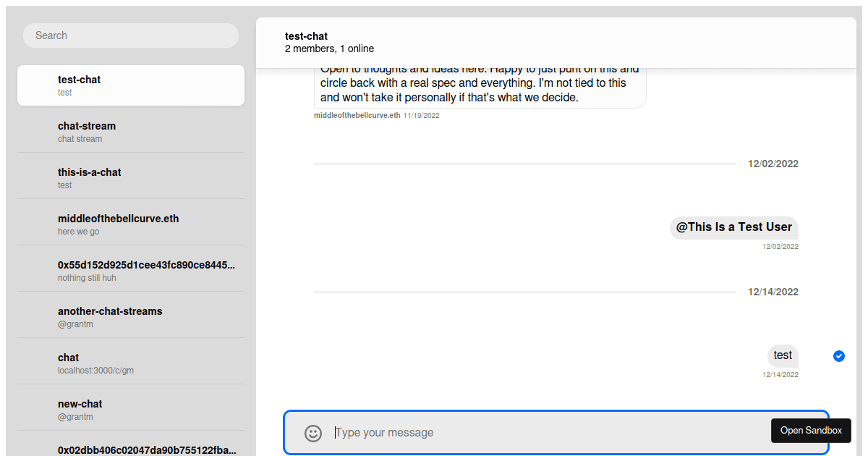868x456 pixels.
Task: Open the new-chat conversation
Action: [130, 410]
